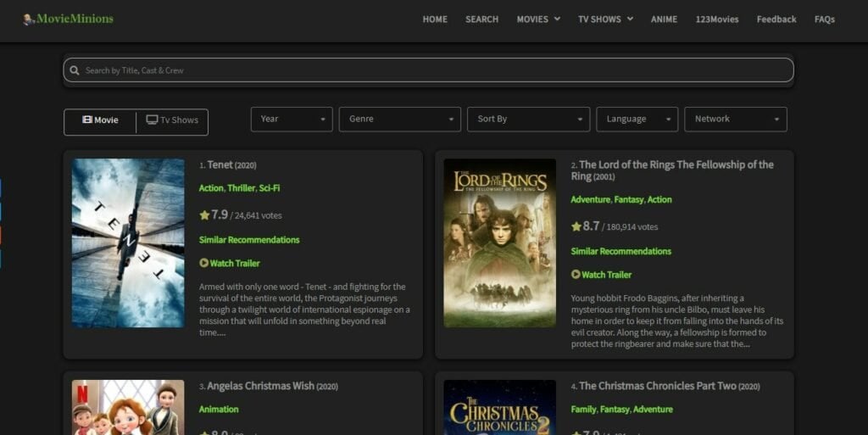Screen dimensions: 868x435
Task: Expand the MOVIES menu chevron
Action: tap(557, 19)
